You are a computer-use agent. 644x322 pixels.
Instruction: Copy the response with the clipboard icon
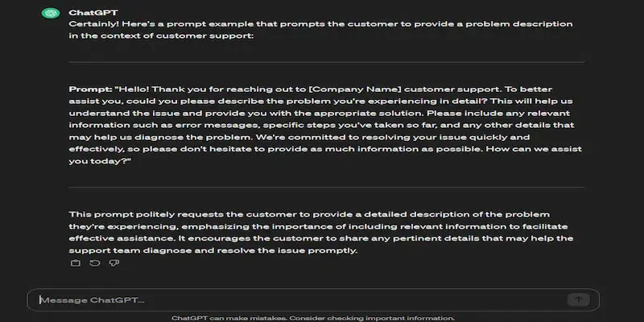pos(76,263)
